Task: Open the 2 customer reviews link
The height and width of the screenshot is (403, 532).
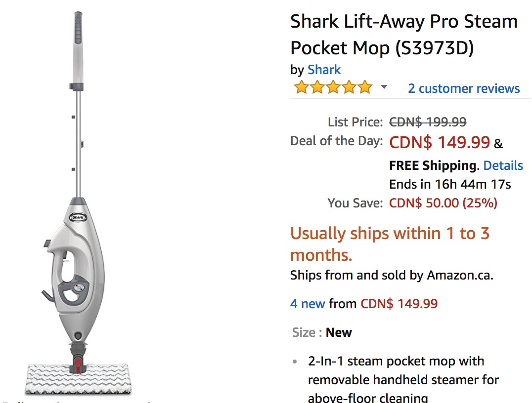Action: pyautogui.click(x=464, y=88)
